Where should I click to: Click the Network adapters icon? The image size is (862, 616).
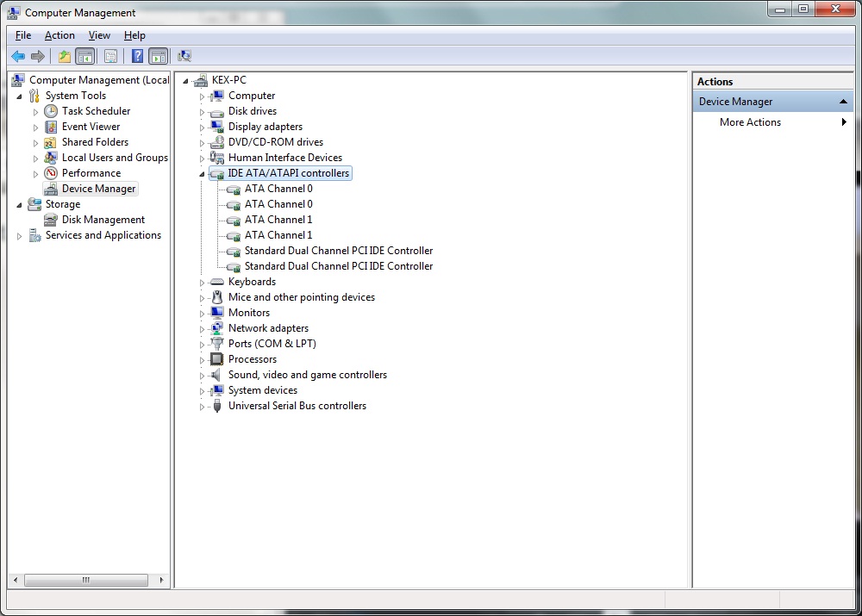tap(217, 328)
